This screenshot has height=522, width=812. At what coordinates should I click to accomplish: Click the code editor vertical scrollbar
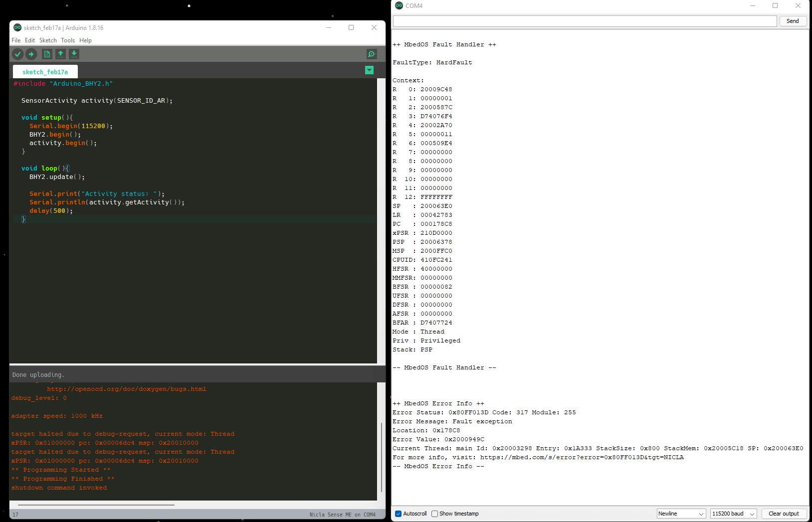pyautogui.click(x=382, y=221)
